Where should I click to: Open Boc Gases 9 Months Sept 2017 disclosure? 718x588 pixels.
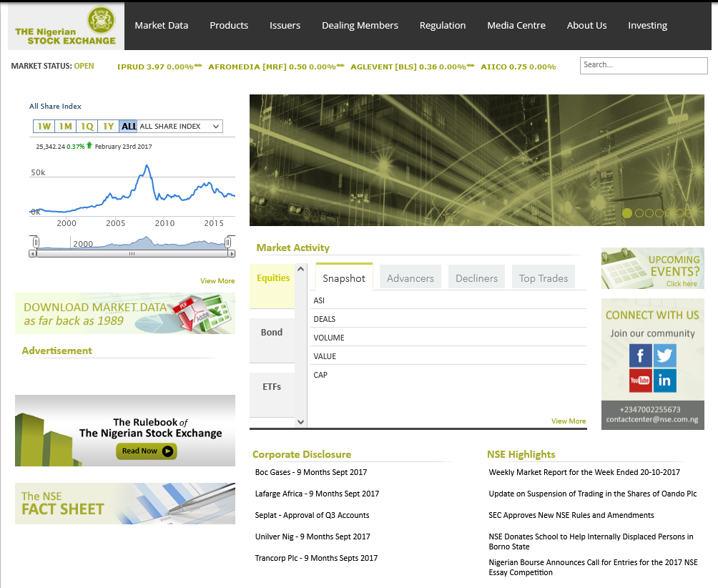click(x=311, y=472)
